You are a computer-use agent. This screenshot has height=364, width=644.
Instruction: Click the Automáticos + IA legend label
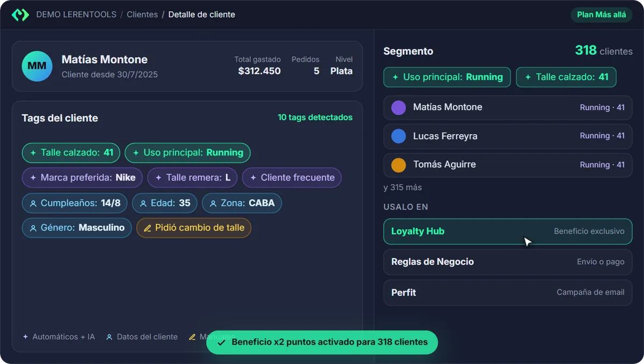63,337
